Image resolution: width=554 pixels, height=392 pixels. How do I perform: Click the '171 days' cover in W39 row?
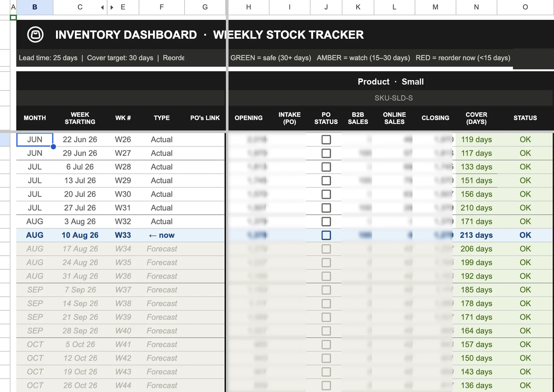coord(476,317)
